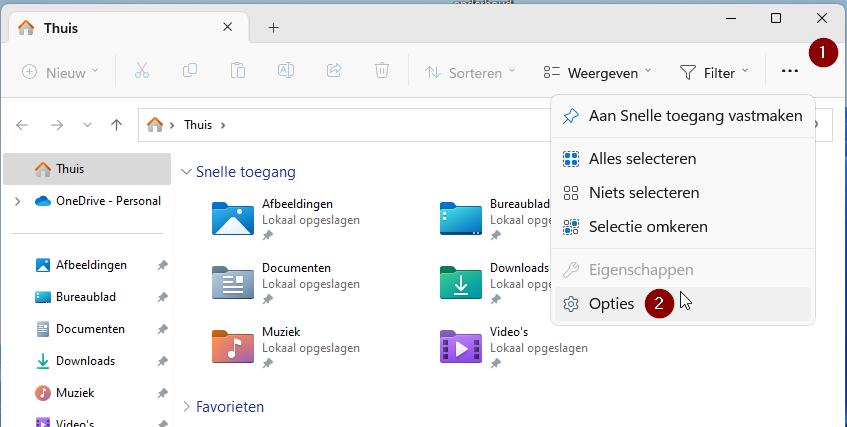Open the Video's folder icon in Snelle toegang
Screen dimensions: 847x427
pos(461,346)
